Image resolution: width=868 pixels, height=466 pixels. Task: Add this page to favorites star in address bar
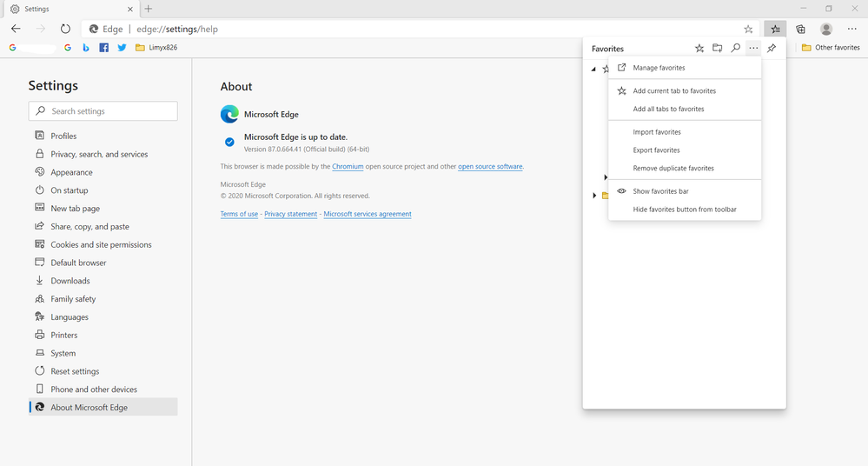click(x=748, y=30)
